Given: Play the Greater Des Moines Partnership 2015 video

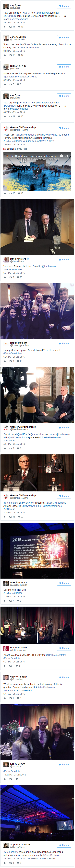Looking at the screenshot, I should [37, 171].
